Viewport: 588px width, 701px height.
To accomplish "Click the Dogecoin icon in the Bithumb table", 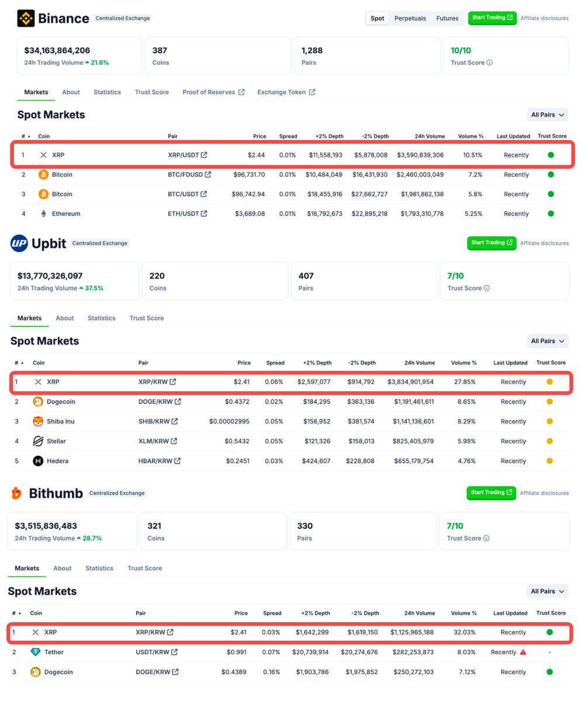I will click(x=36, y=672).
